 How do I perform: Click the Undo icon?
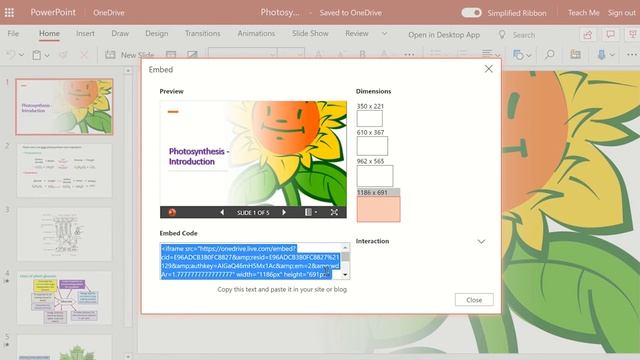11,54
